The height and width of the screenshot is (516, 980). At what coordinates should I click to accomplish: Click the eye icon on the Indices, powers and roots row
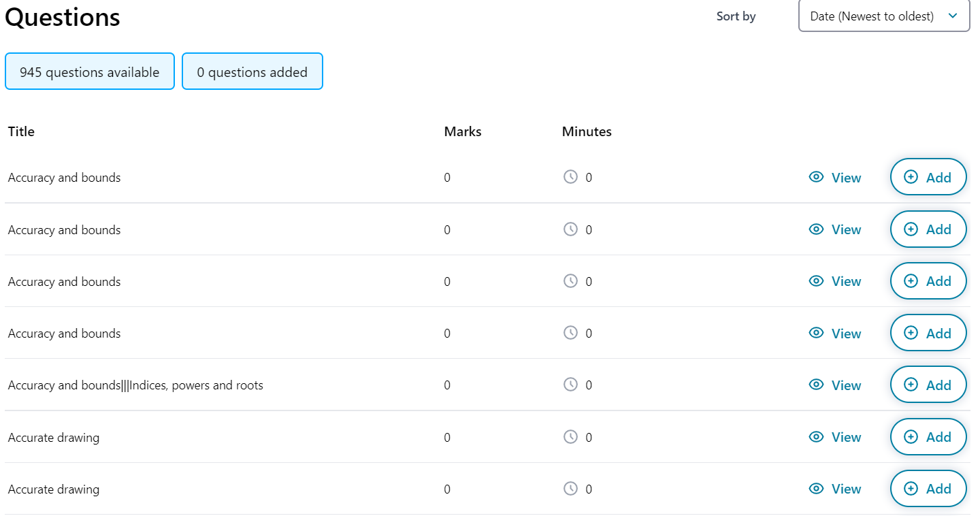(816, 385)
